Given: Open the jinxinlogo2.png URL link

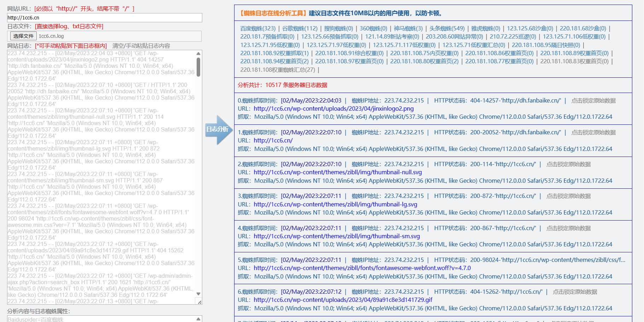Looking at the screenshot, I should pyautogui.click(x=333, y=109).
